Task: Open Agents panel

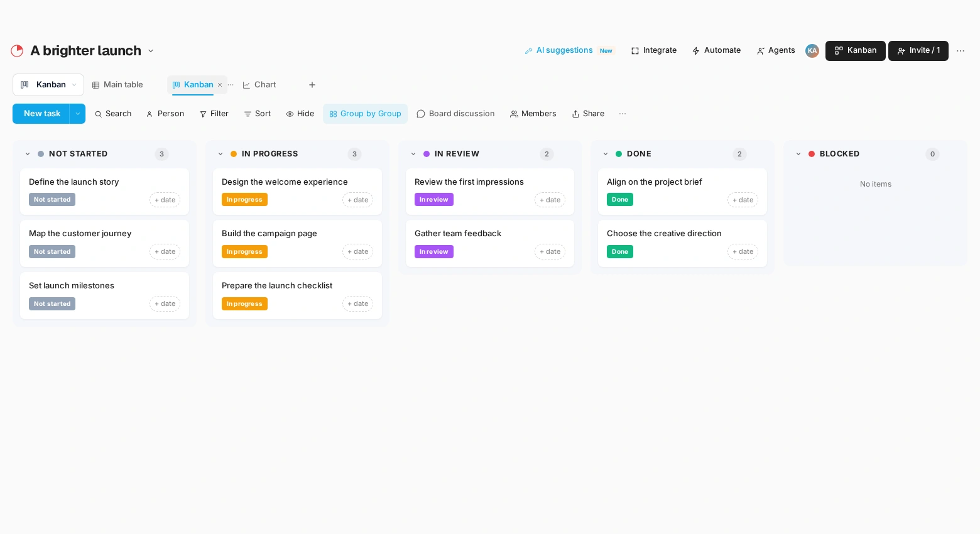Action: pyautogui.click(x=776, y=51)
